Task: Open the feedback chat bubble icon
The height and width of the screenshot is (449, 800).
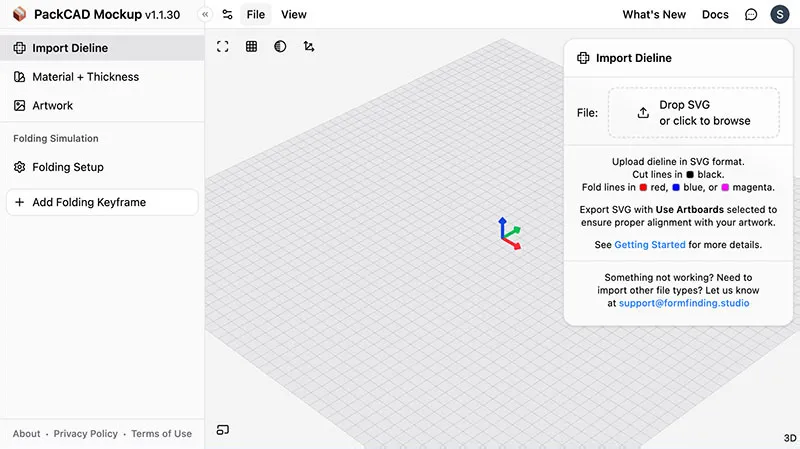Action: tap(751, 15)
